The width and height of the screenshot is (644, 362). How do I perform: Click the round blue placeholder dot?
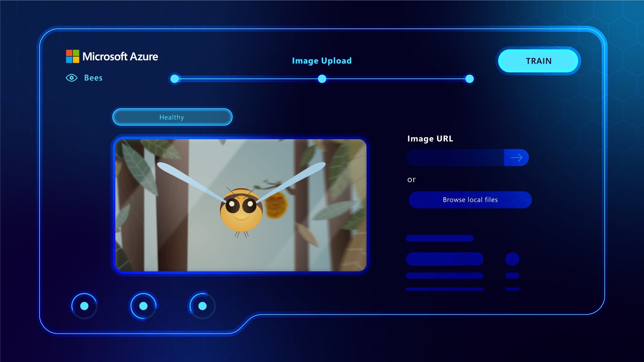click(x=512, y=259)
